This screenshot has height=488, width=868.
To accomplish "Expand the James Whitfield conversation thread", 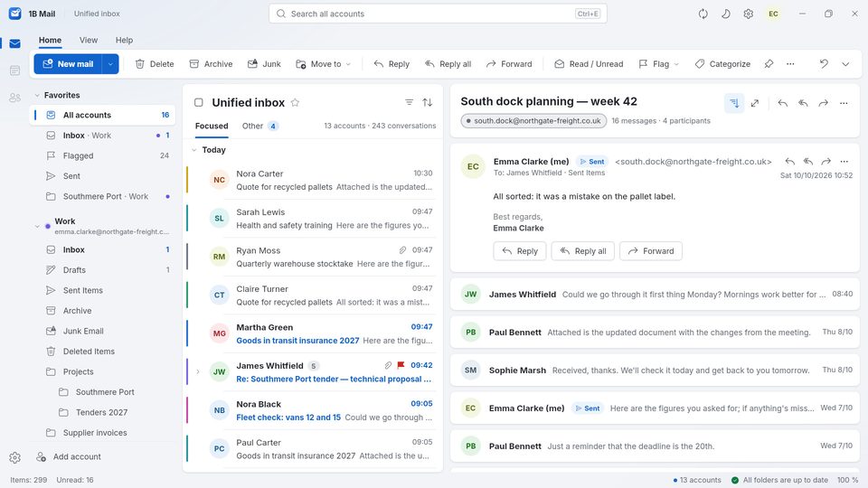I will tap(198, 371).
